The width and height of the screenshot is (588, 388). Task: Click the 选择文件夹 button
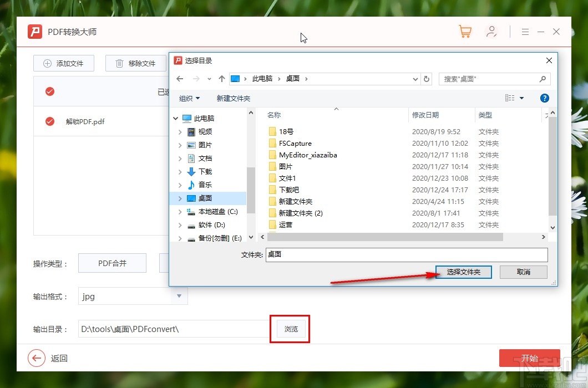tap(464, 272)
